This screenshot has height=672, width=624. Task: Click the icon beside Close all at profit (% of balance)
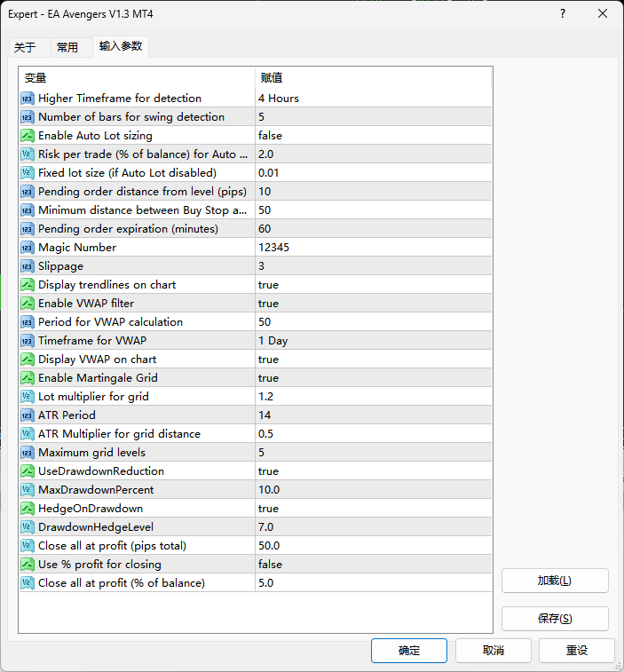27,583
